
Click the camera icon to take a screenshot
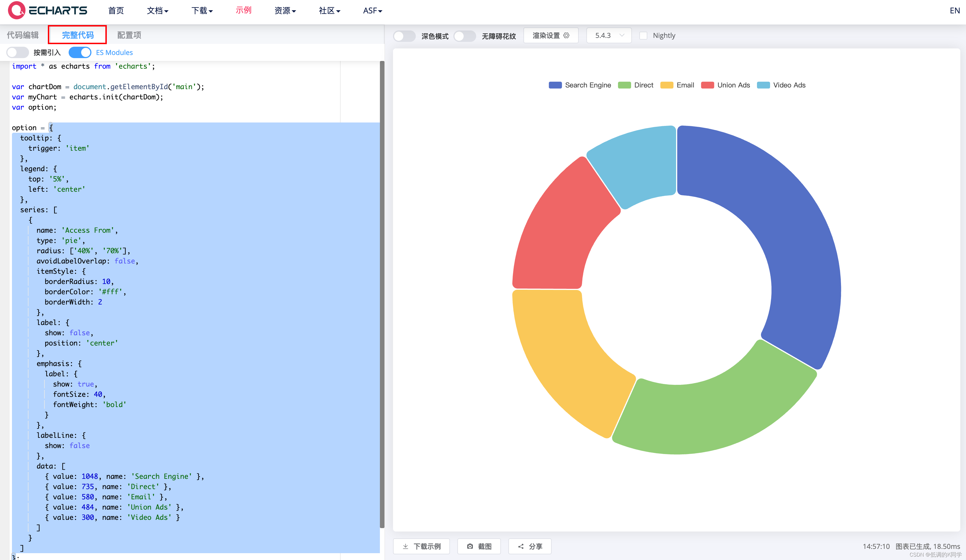click(x=470, y=546)
